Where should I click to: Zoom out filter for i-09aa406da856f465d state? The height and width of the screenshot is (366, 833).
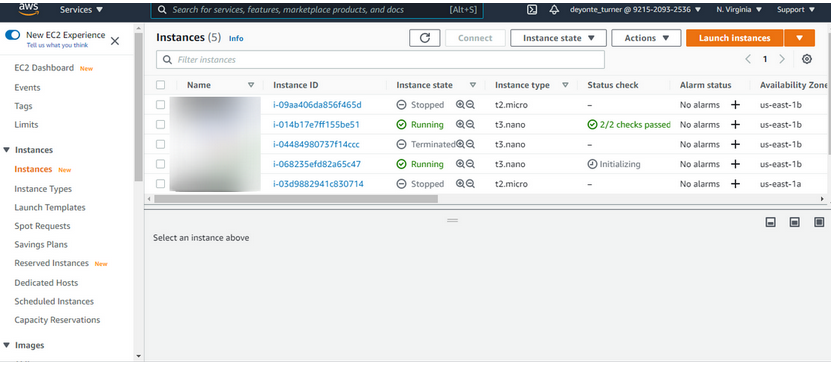[470, 105]
